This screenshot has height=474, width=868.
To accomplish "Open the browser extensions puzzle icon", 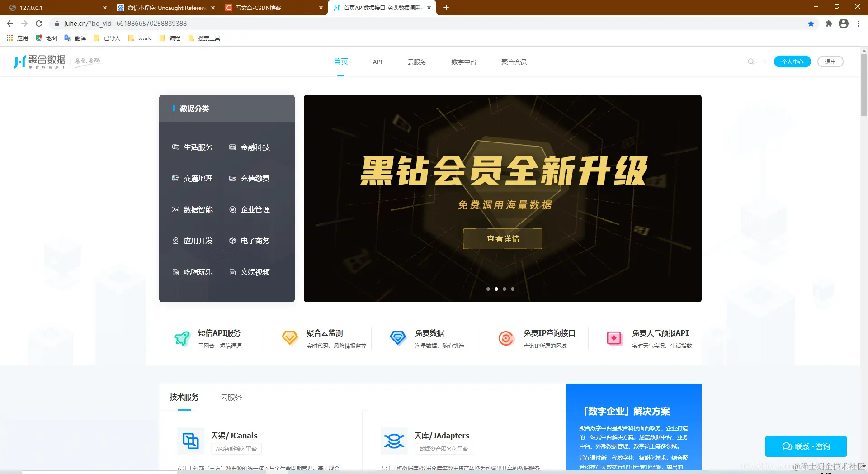I will point(829,24).
